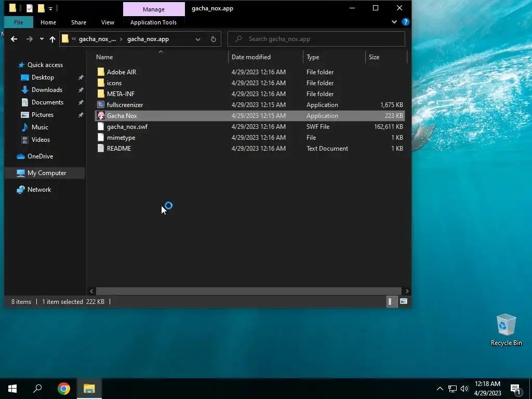Click File Explorer taskbar icon

[89, 389]
